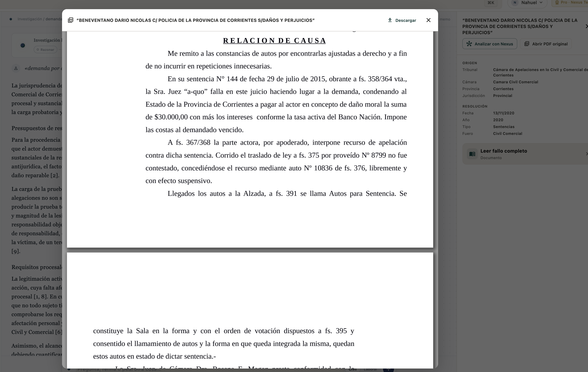Click the Fecha value 13/11/2020

[x=504, y=113]
